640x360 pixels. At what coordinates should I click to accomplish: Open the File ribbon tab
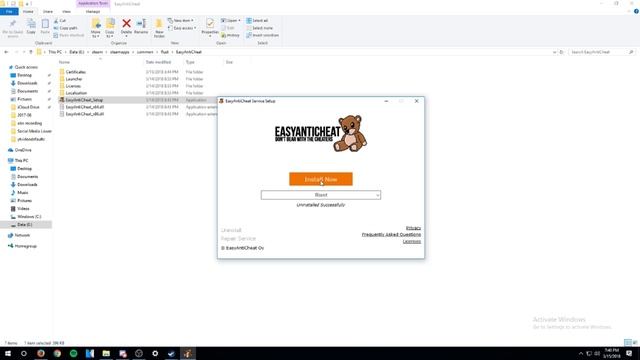(9, 11)
